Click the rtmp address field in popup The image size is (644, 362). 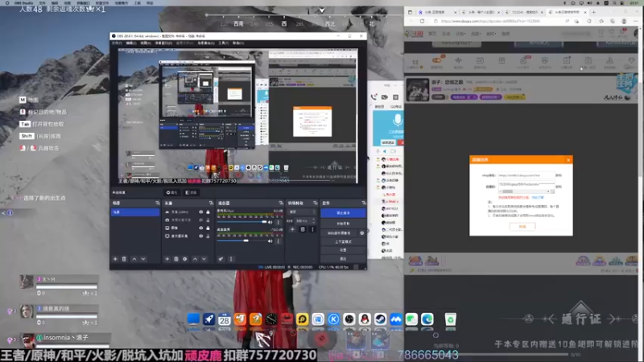(x=526, y=175)
